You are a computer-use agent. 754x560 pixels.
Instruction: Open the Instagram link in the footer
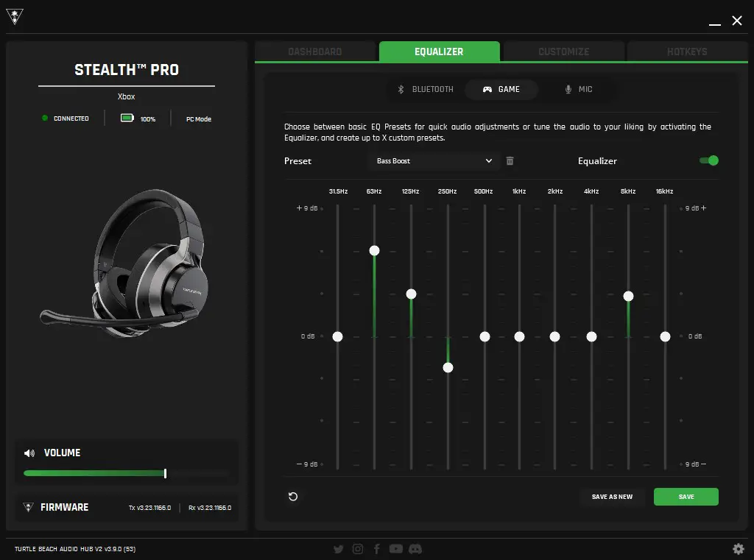click(358, 549)
